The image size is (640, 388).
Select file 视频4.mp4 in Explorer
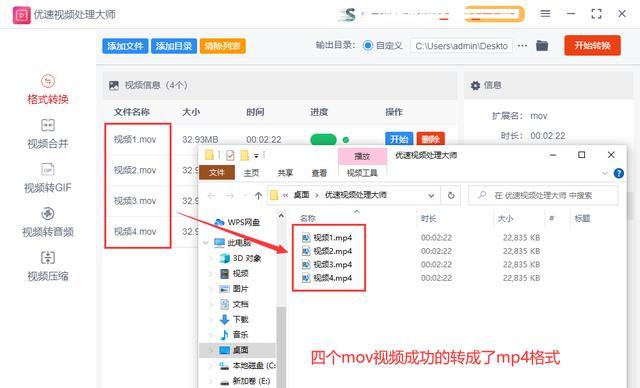[x=327, y=278]
